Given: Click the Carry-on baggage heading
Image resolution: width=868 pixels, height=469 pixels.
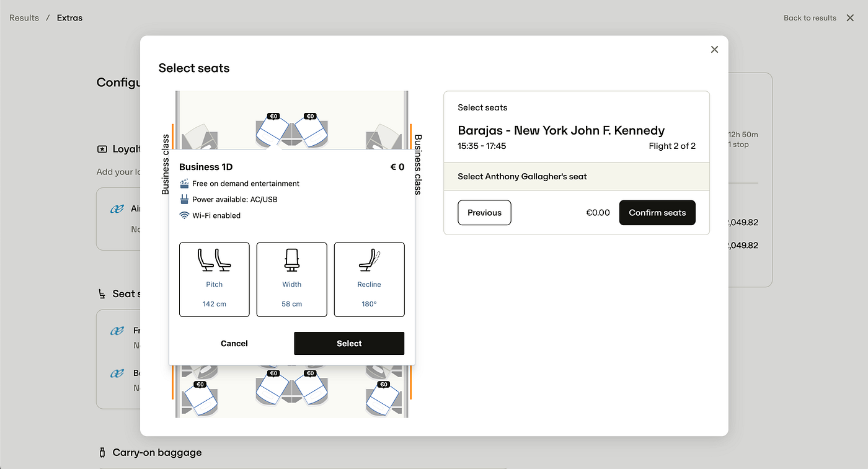Looking at the screenshot, I should (157, 453).
